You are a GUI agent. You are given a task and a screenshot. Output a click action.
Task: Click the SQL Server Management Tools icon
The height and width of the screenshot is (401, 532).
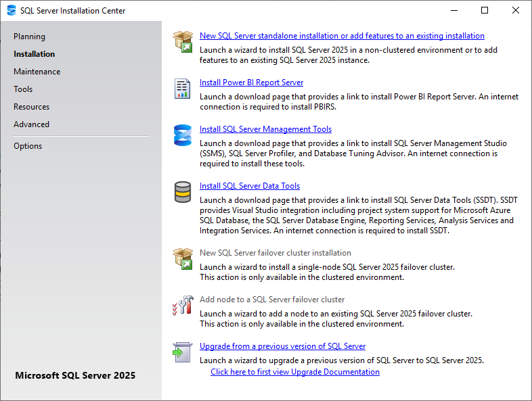(183, 135)
